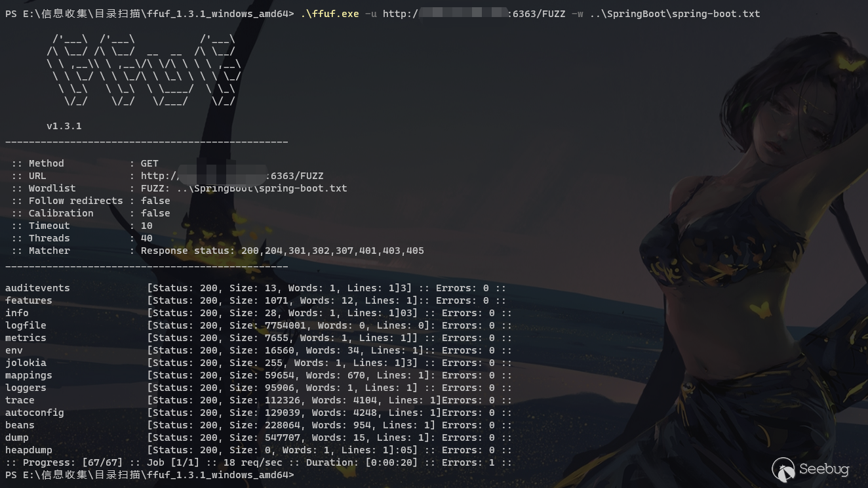This screenshot has height=488, width=868.
Task: Click the 'Matcher' label
Action: point(49,251)
